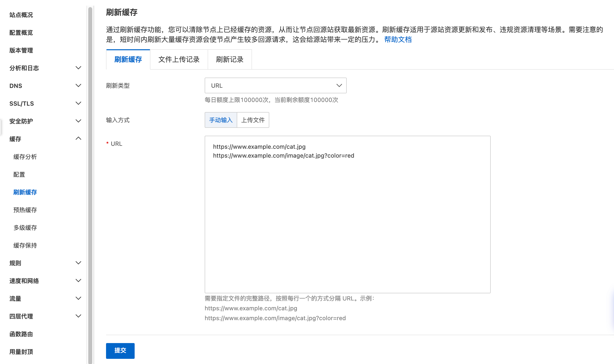Viewport: 614px width, 364px height.
Task: Open the 缓存分析 page
Action: (x=25, y=157)
